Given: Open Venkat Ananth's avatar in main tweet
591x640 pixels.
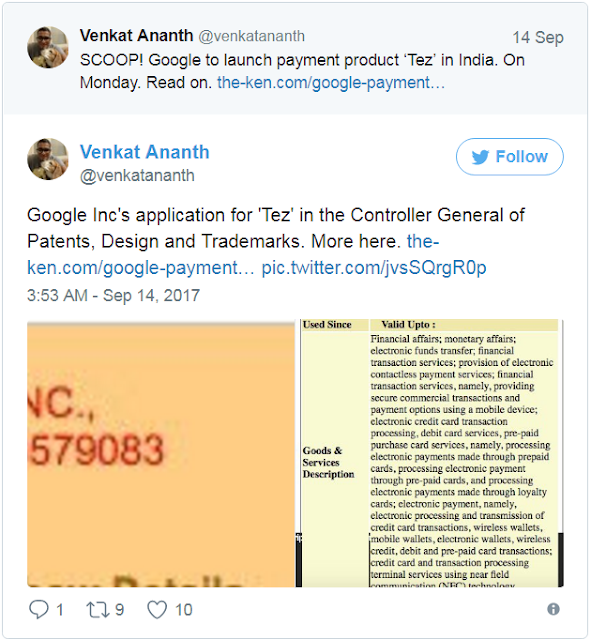Looking at the screenshot, I should pyautogui.click(x=48, y=159).
